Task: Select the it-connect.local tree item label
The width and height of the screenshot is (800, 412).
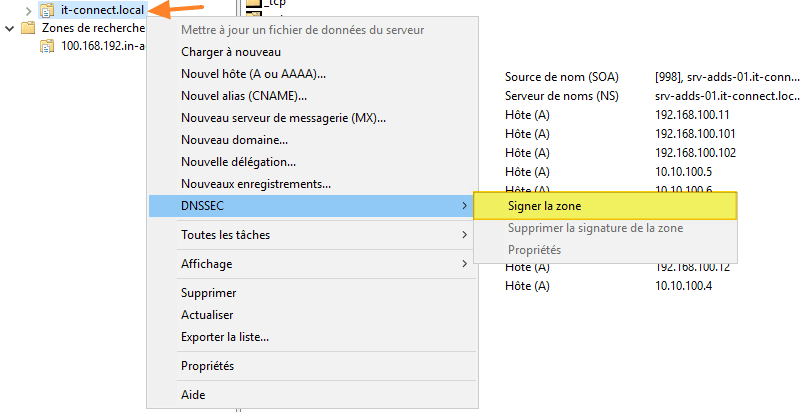Action: pos(102,10)
